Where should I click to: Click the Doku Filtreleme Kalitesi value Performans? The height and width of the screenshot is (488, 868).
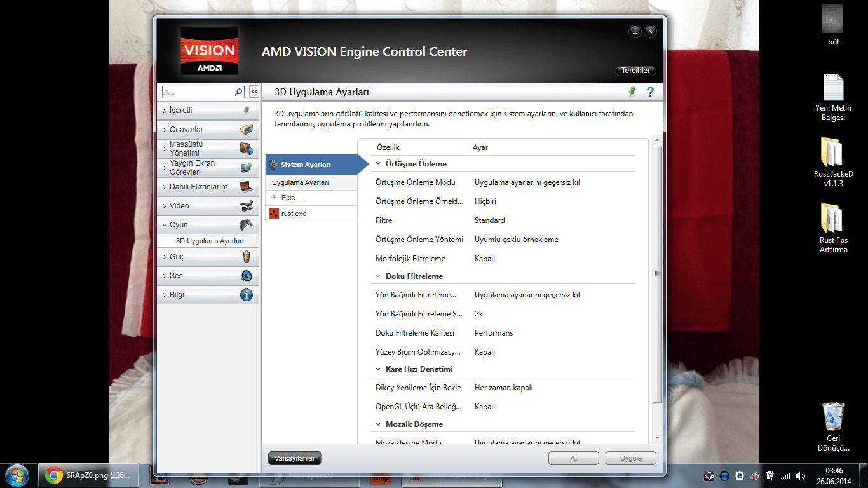tap(494, 333)
